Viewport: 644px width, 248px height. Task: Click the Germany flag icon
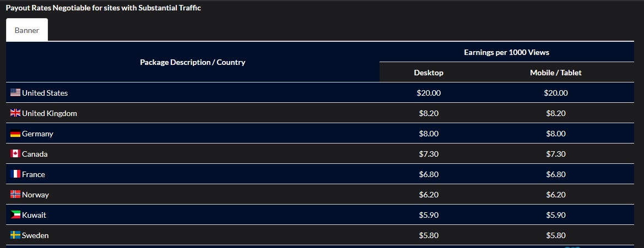(x=15, y=134)
